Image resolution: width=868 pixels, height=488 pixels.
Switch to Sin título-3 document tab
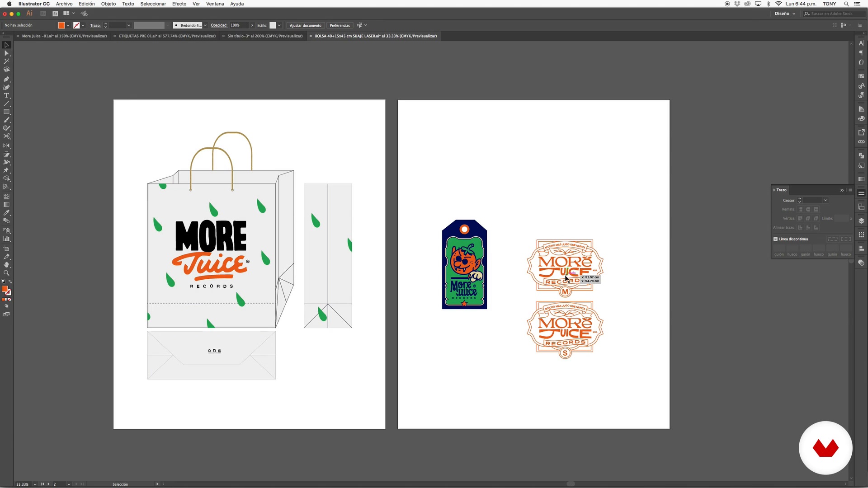265,36
